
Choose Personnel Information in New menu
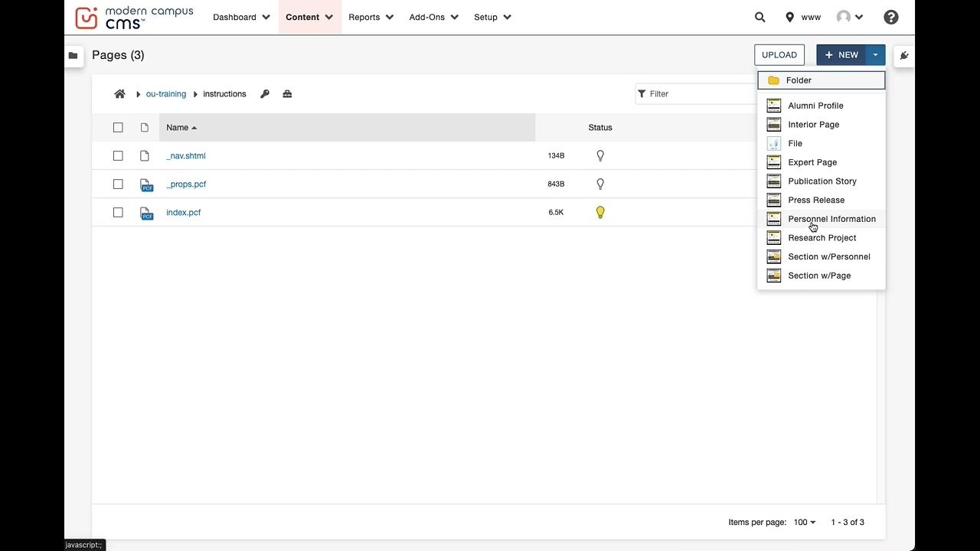tap(821, 219)
